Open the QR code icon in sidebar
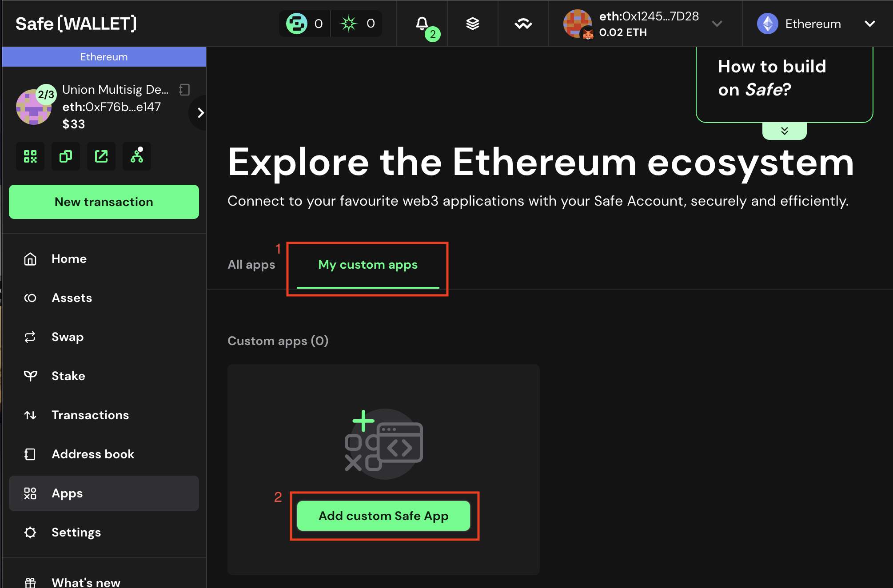The image size is (893, 588). [x=30, y=156]
